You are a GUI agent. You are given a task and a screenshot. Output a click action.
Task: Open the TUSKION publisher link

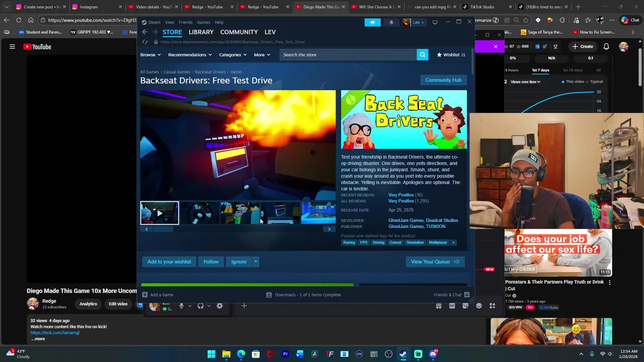tap(436, 226)
